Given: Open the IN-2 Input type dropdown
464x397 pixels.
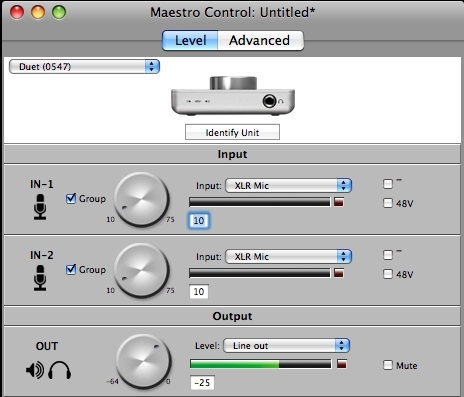Looking at the screenshot, I should (x=289, y=257).
